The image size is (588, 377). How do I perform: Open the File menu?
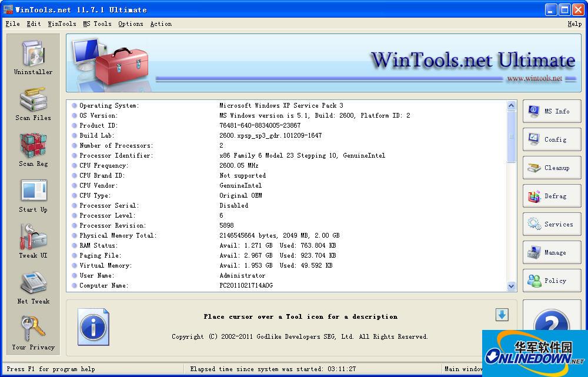click(x=12, y=24)
